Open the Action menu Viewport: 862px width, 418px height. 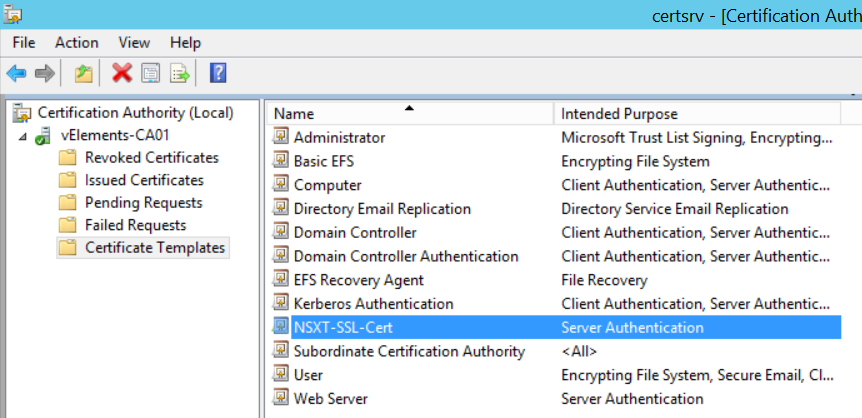(76, 43)
